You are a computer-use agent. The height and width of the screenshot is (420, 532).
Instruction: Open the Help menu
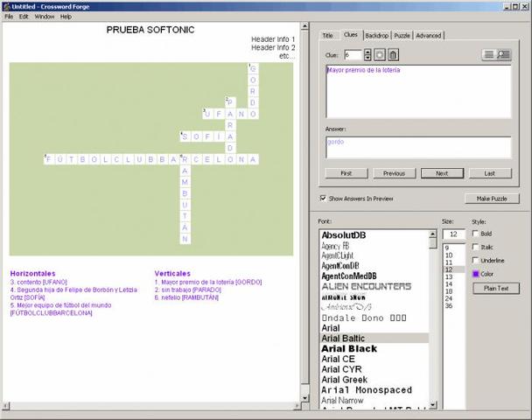66,17
